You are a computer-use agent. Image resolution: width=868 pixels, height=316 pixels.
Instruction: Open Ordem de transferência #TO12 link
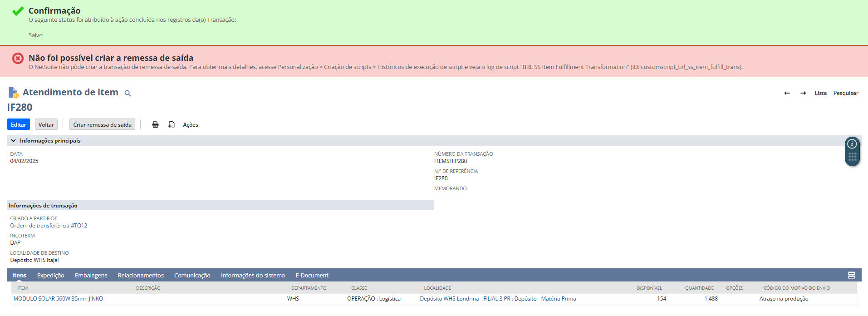(49, 226)
